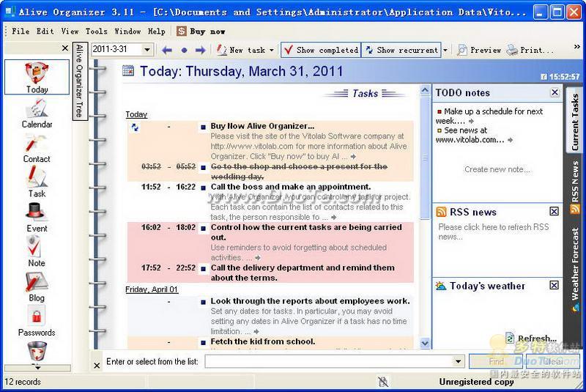The image size is (586, 392).
Task: Click recurrence icon on Buy Now task
Action: tap(135, 127)
